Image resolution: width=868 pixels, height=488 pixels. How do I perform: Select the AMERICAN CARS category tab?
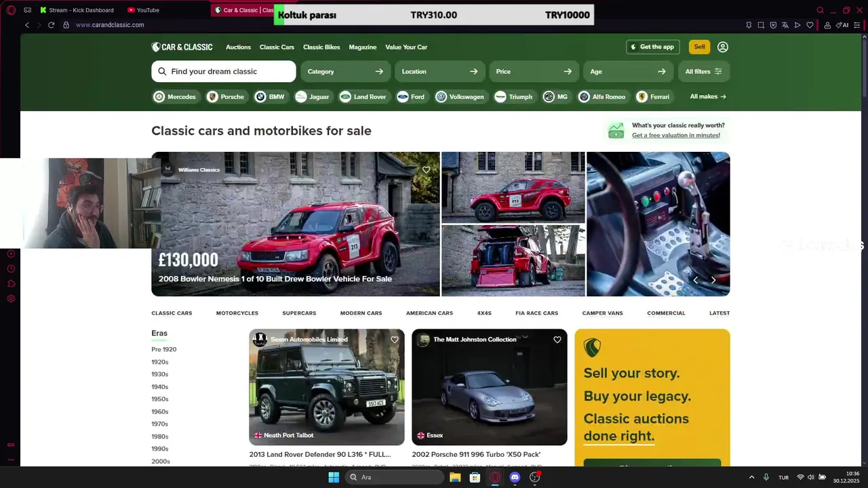click(429, 313)
